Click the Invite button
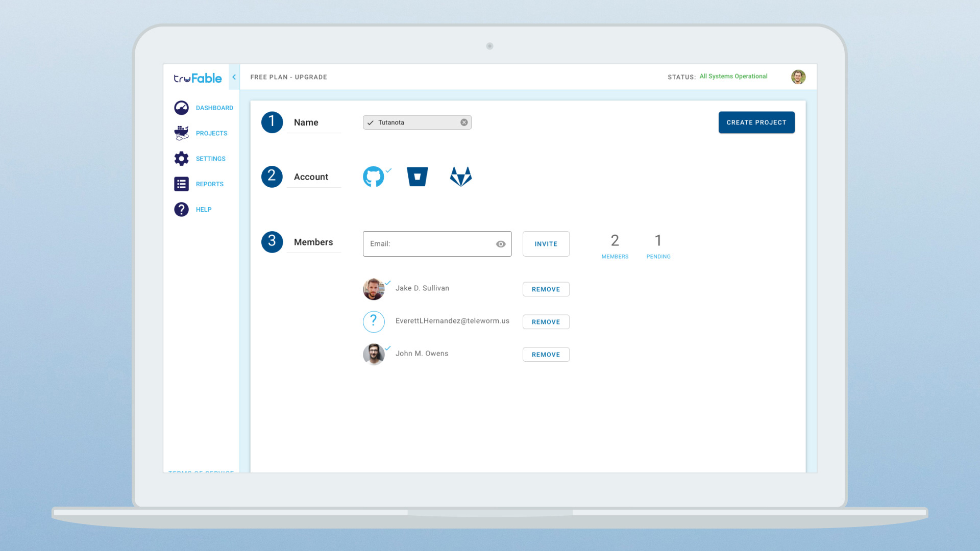 [546, 244]
